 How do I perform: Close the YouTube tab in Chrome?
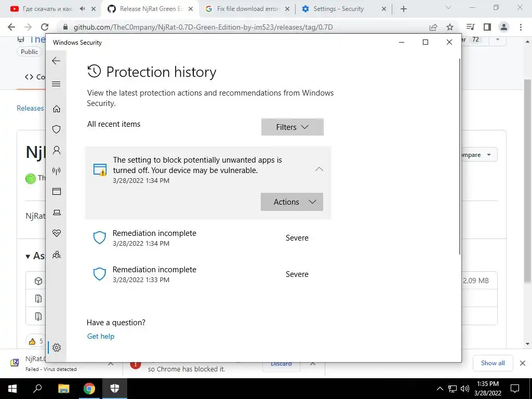coord(94,9)
